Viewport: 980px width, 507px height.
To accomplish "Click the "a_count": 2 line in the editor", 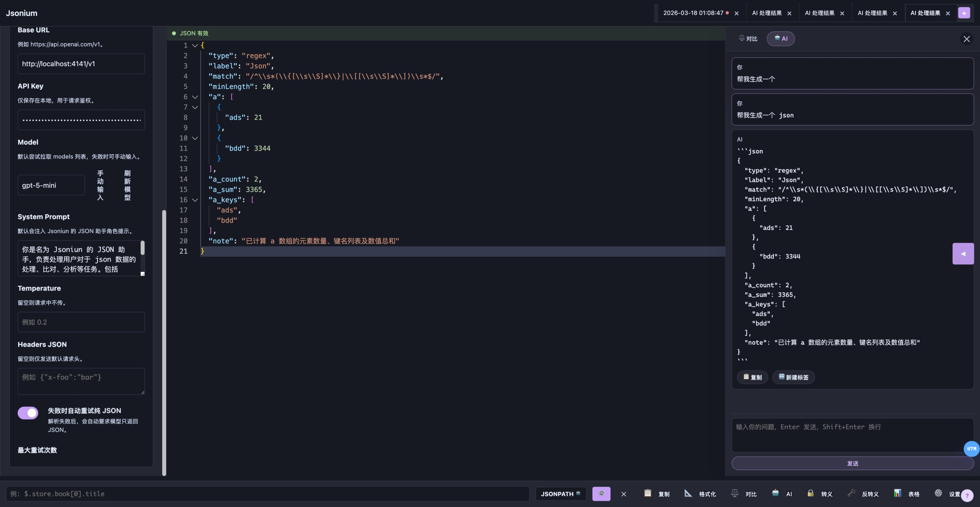I will tap(235, 179).
